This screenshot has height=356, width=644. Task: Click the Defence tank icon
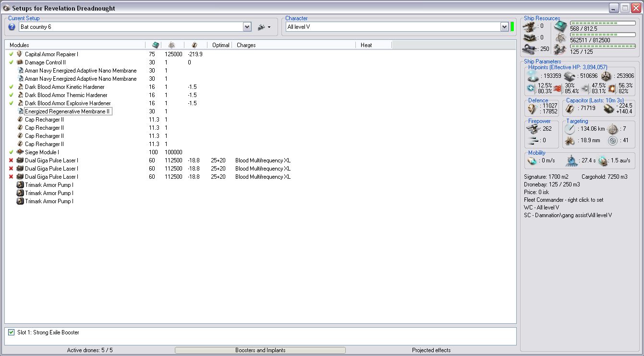532,109
